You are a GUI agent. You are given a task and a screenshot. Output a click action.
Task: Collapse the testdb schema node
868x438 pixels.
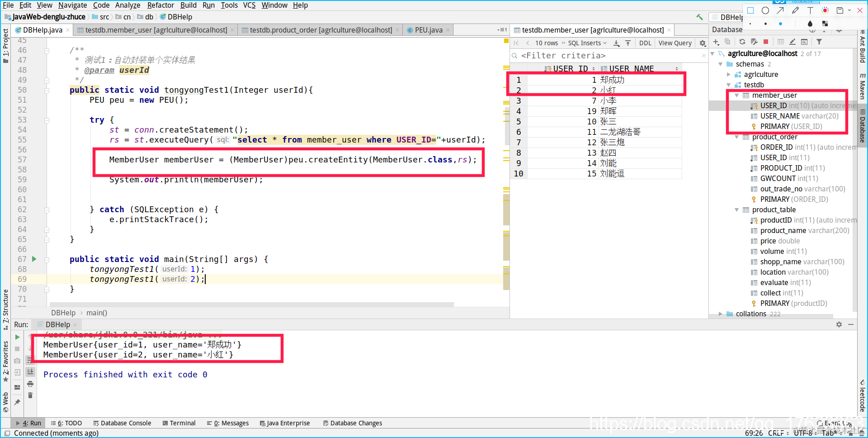(x=728, y=85)
